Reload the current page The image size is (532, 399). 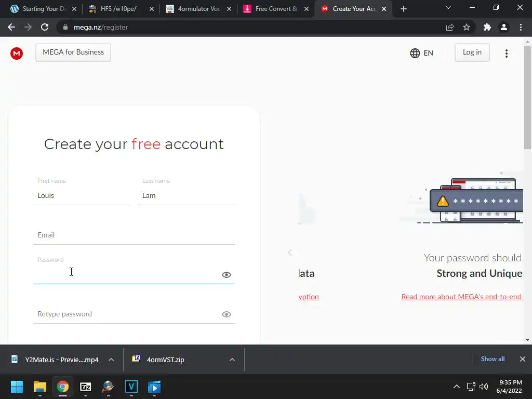coord(45,27)
